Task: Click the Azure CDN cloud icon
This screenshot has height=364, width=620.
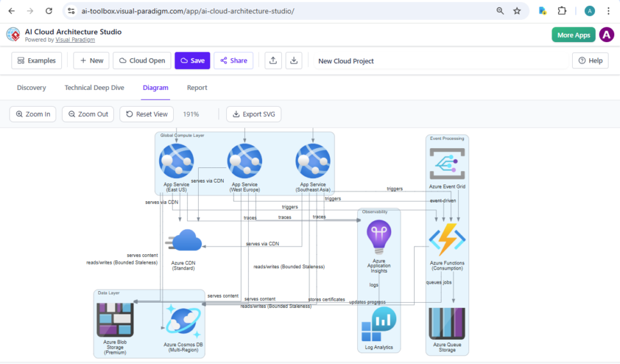Action: tap(186, 242)
